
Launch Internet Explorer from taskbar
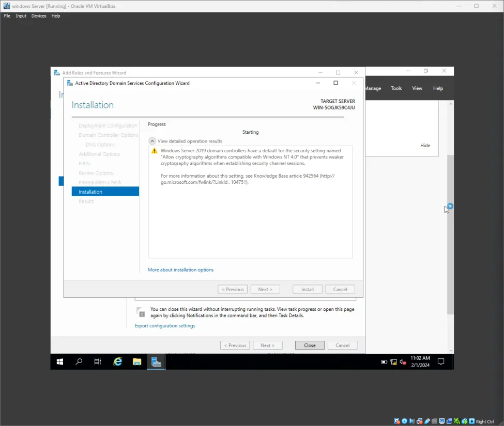pyautogui.click(x=118, y=362)
